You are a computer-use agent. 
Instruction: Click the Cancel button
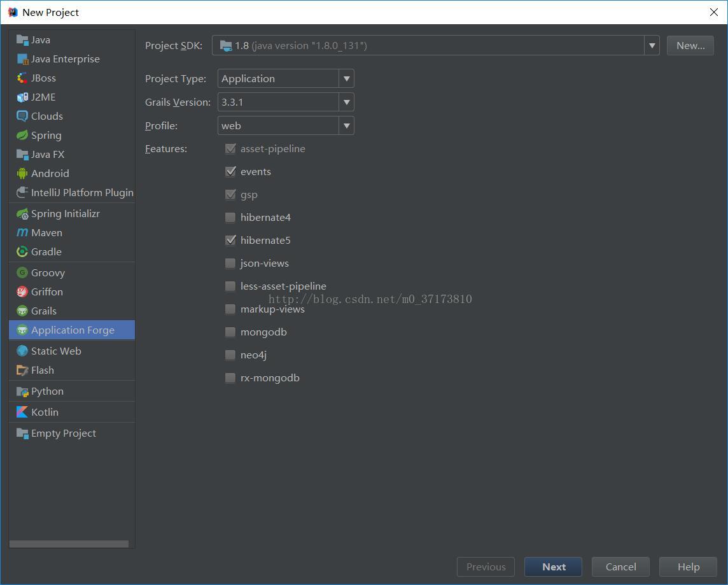[620, 567]
